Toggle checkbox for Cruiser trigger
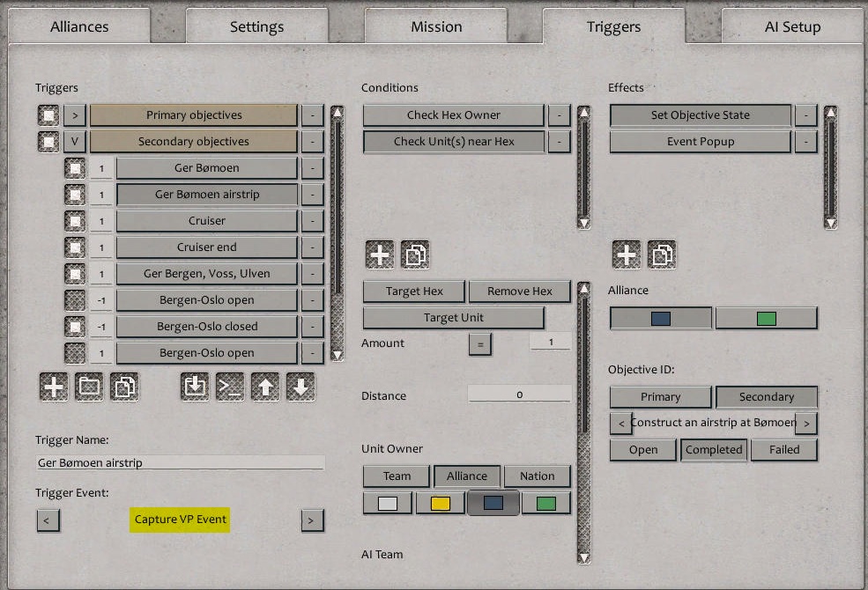 [75, 221]
